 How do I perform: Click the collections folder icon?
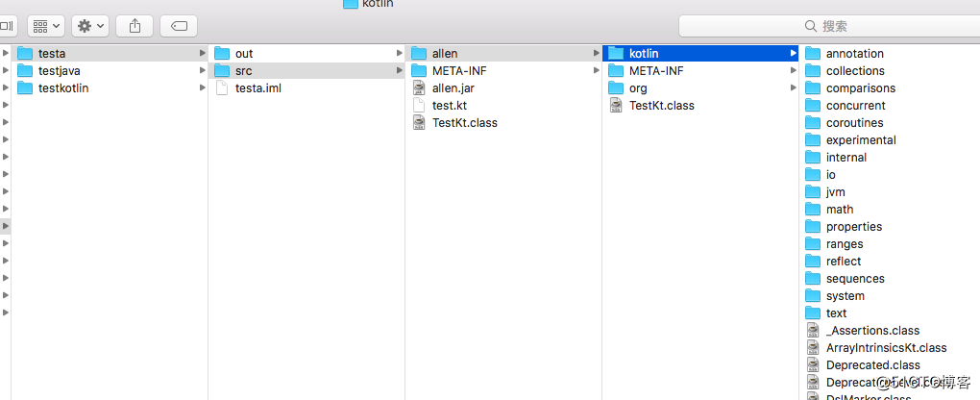point(813,71)
